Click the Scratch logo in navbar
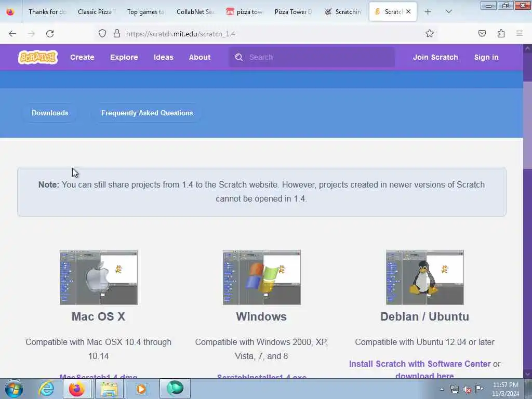 (37, 57)
